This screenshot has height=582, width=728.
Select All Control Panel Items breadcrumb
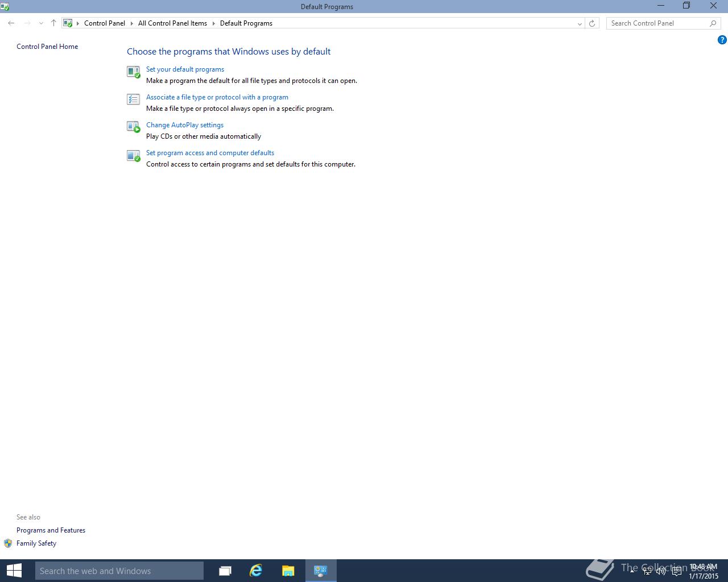click(x=172, y=23)
